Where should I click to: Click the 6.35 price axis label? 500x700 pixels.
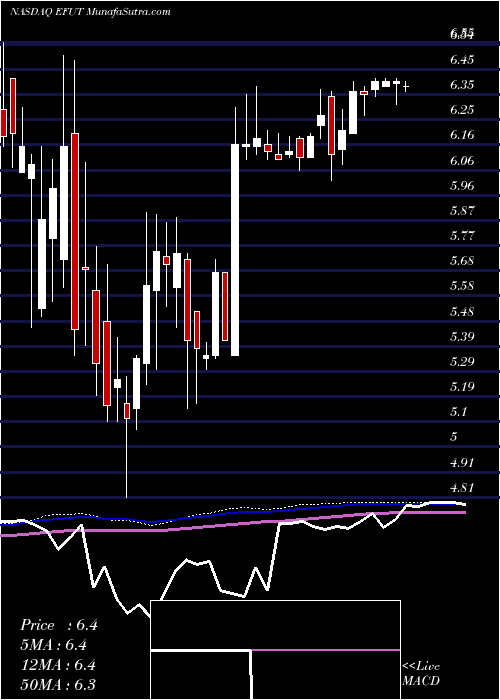[462, 85]
